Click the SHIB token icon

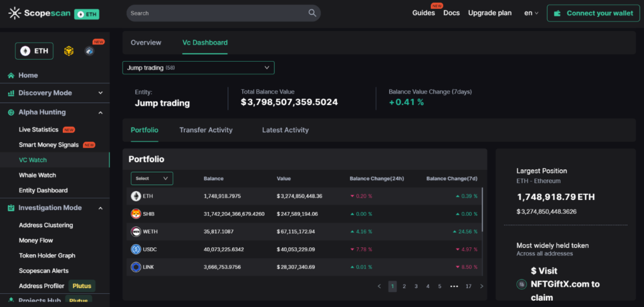[x=136, y=214]
